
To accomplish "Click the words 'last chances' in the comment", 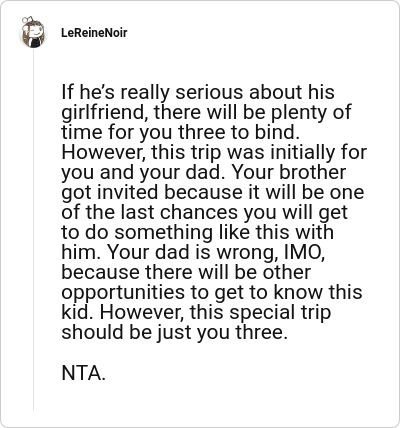I will click(179, 212).
